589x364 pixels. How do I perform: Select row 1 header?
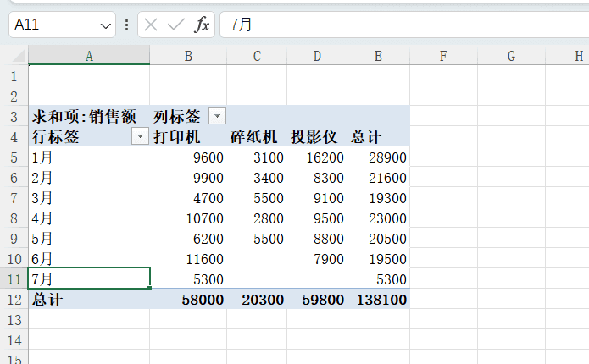[14, 76]
